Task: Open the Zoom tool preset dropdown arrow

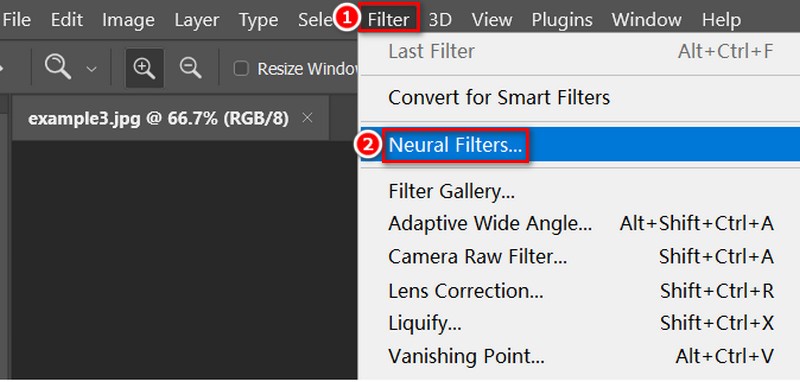Action: tap(91, 69)
